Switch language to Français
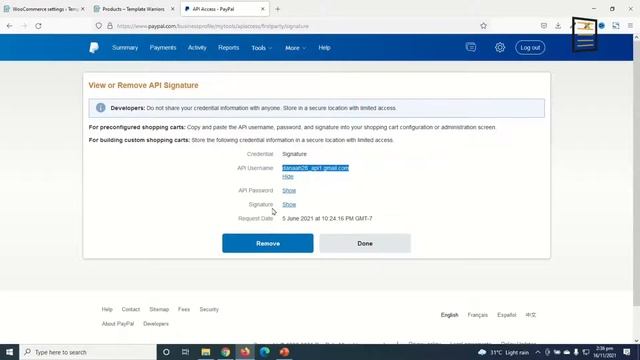This screenshot has width=640, height=360. coord(478,315)
